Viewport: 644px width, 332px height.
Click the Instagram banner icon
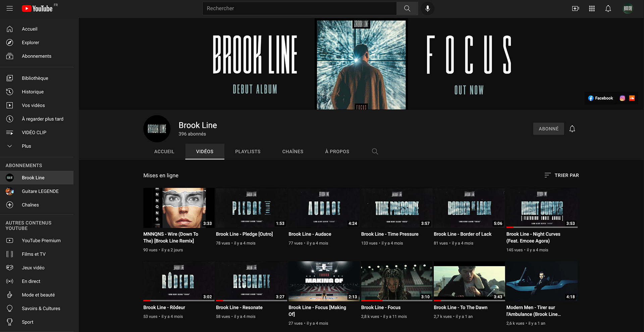pyautogui.click(x=622, y=98)
